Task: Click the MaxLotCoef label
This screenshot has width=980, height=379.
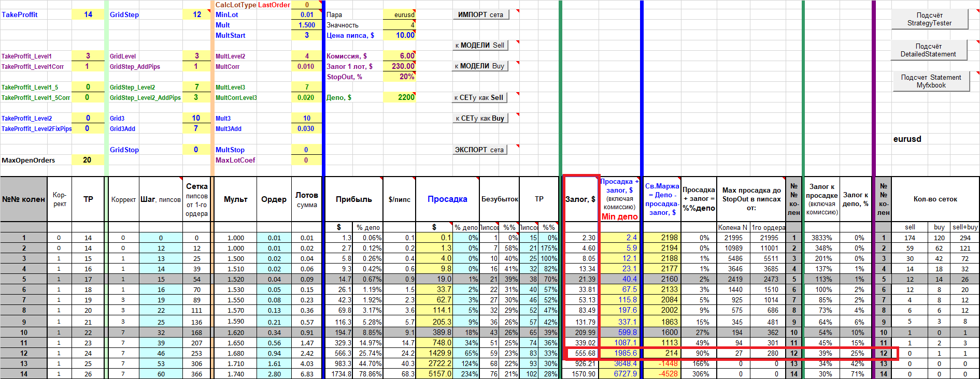Action: [235, 160]
